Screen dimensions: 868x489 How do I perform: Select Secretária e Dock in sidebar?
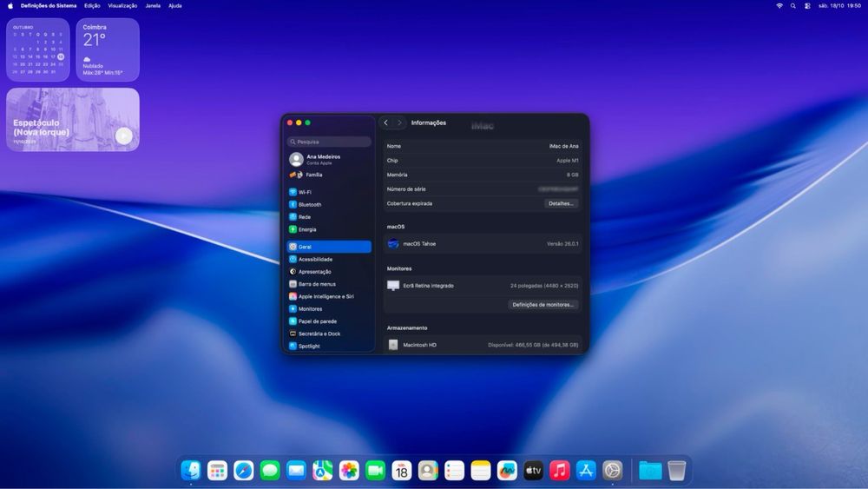click(329, 334)
